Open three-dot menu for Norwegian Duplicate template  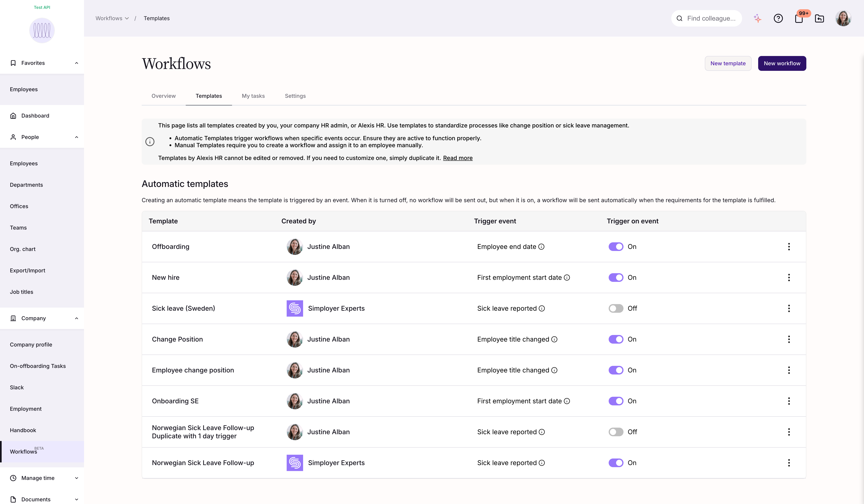(789, 432)
